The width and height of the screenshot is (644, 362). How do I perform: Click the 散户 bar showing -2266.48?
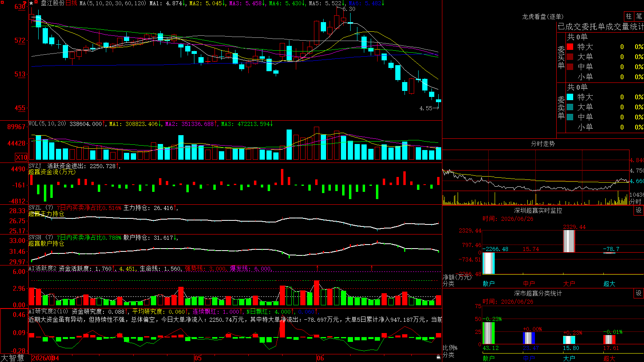(488, 263)
